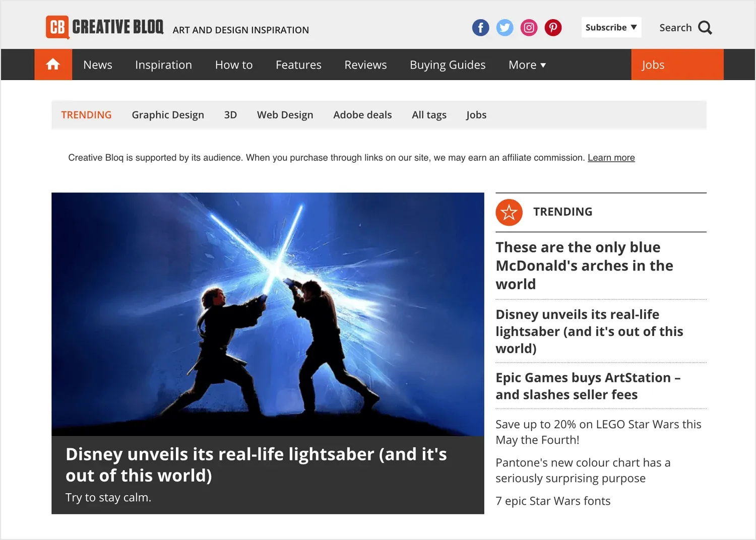
Task: Open sidebar Disney real-life lightsaber article
Action: pos(589,331)
